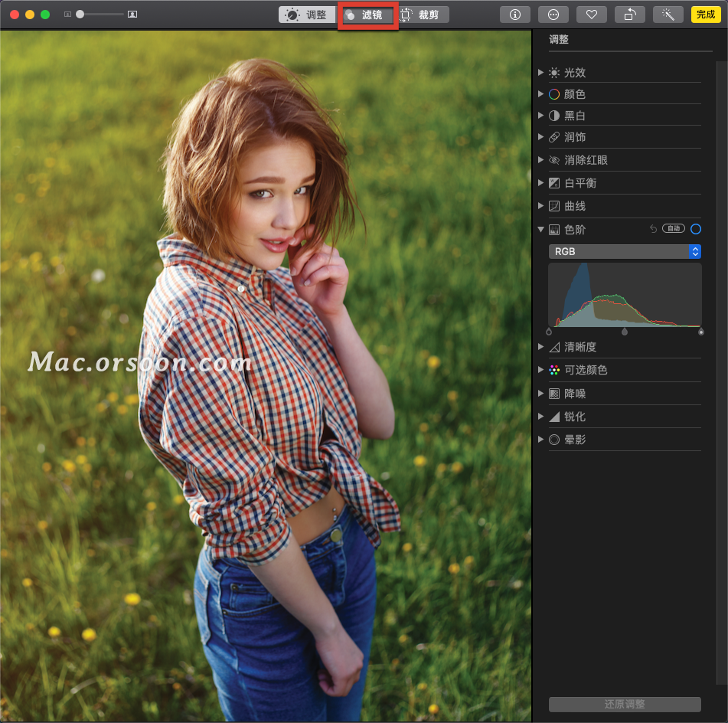The height and width of the screenshot is (723, 728).
Task: Click the yellow 完成 button
Action: click(706, 15)
